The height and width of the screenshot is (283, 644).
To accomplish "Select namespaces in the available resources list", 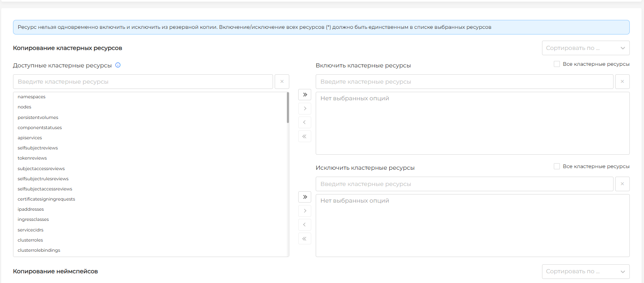I will click(150, 97).
